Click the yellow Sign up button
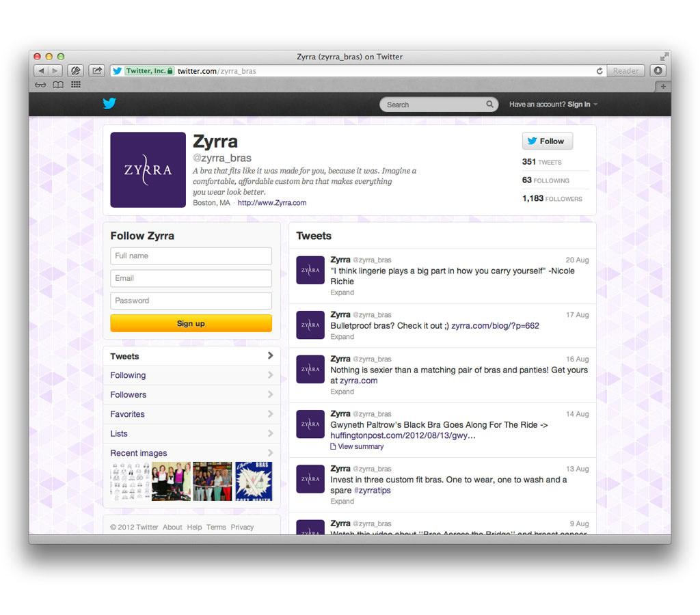The height and width of the screenshot is (615, 700). pos(191,323)
